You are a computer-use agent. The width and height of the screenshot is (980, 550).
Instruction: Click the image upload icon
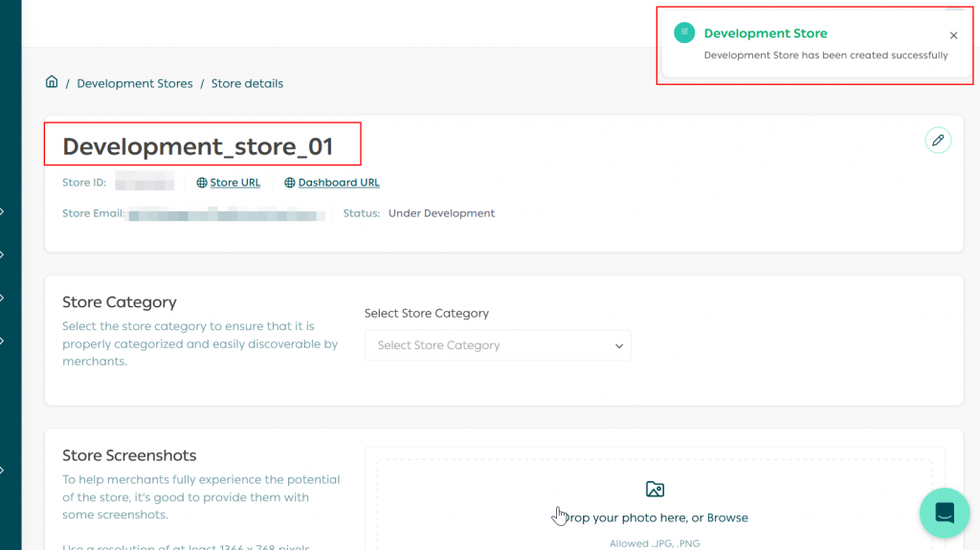point(655,489)
